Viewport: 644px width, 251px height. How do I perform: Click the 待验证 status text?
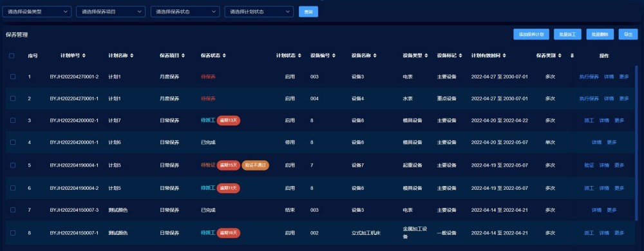(x=208, y=165)
